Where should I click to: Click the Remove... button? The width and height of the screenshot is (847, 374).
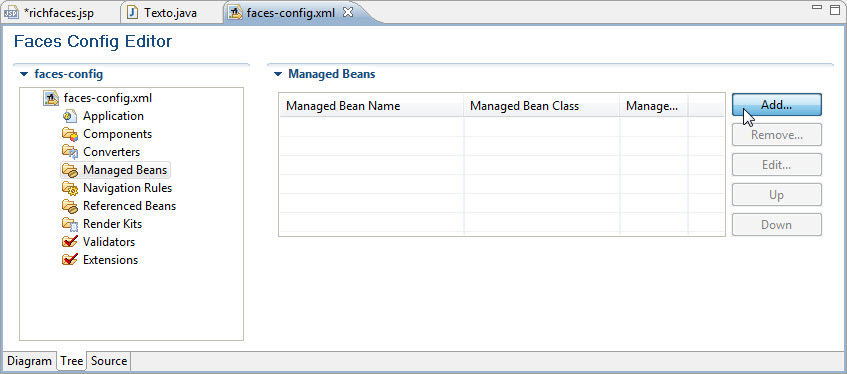(777, 135)
